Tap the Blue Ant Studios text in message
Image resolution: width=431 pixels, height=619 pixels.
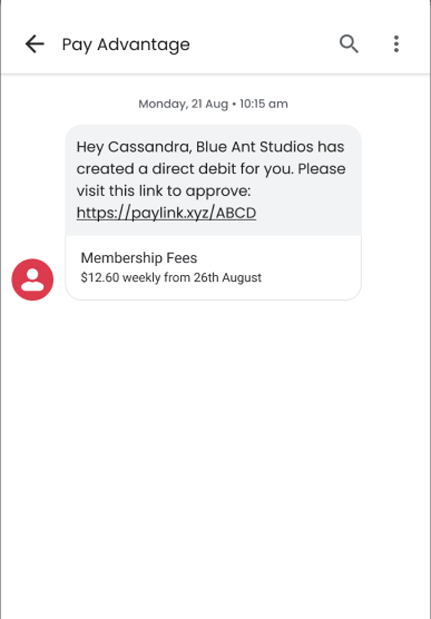click(255, 147)
